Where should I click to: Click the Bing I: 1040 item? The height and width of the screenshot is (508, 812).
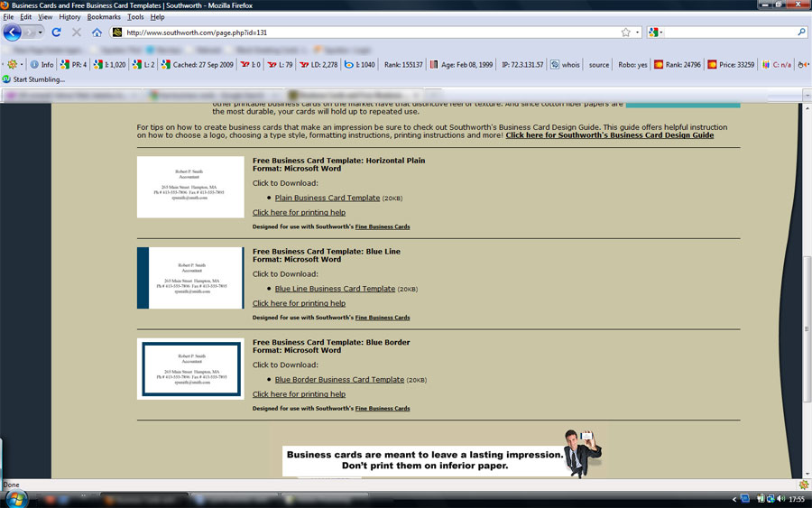tap(360, 65)
